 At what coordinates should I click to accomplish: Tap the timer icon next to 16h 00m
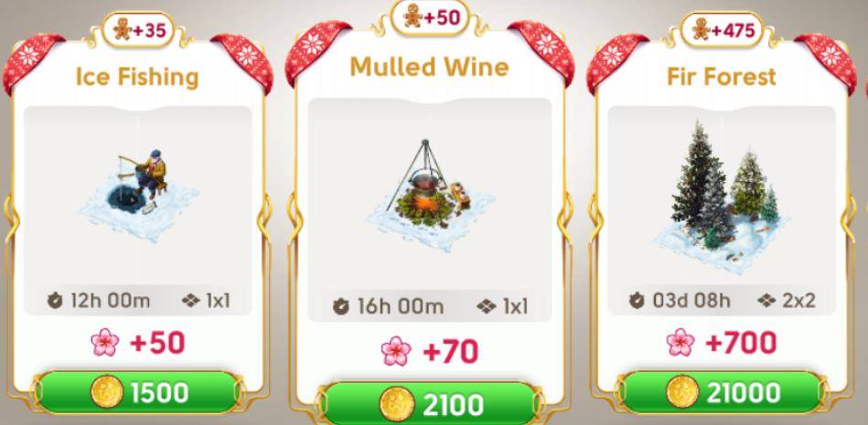341,306
